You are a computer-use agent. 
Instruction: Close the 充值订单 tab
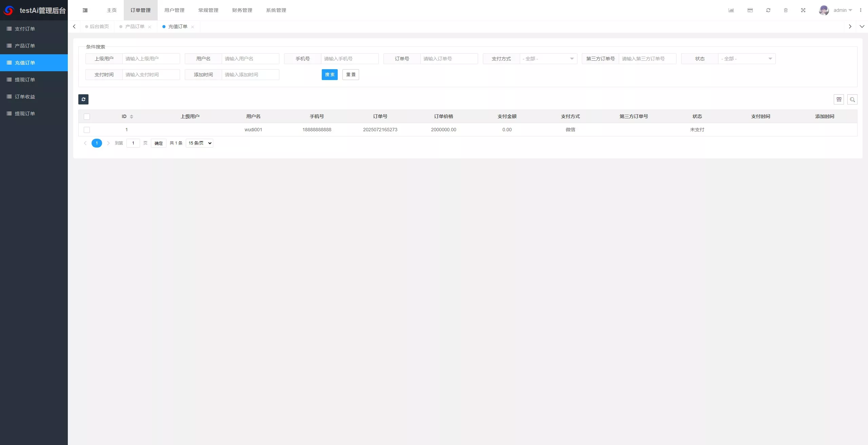click(193, 27)
